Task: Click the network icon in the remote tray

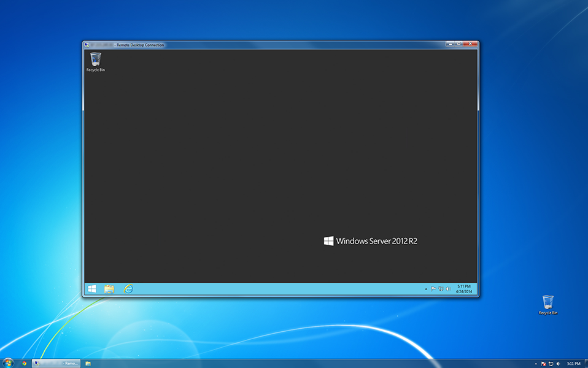Action: pyautogui.click(x=441, y=289)
